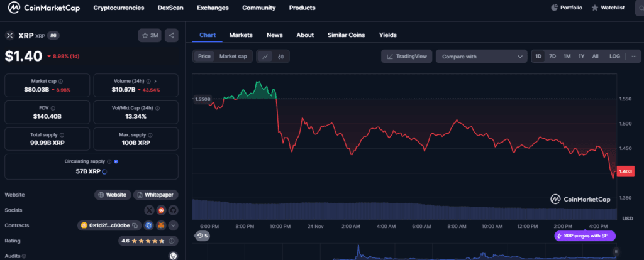Click the 4.6 star rating
This screenshot has height=260, width=644.
[143, 241]
